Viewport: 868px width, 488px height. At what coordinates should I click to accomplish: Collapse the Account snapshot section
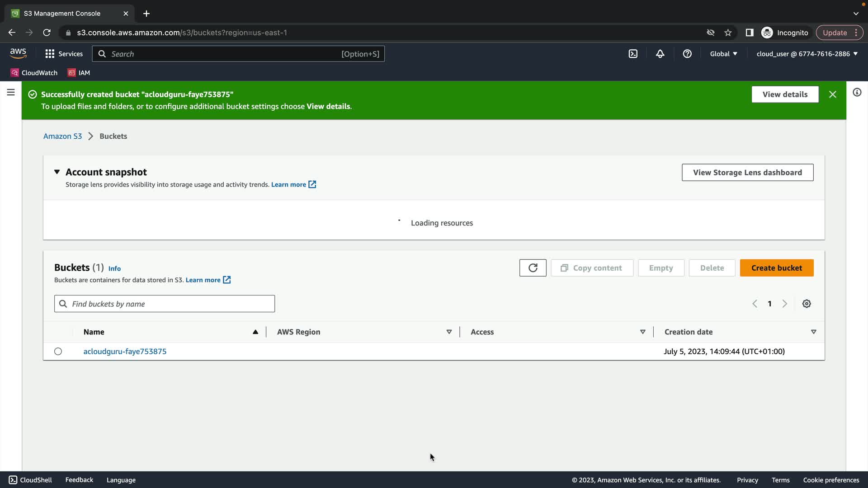[x=57, y=172]
